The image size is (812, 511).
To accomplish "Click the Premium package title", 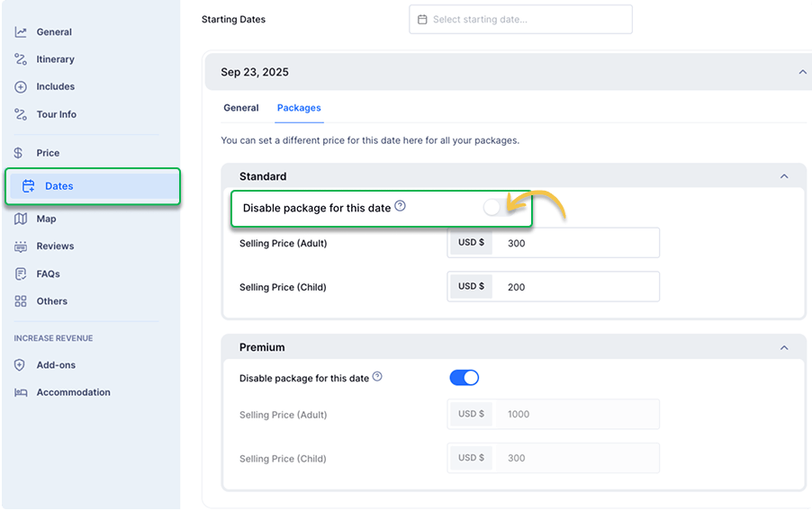I will (x=262, y=348).
